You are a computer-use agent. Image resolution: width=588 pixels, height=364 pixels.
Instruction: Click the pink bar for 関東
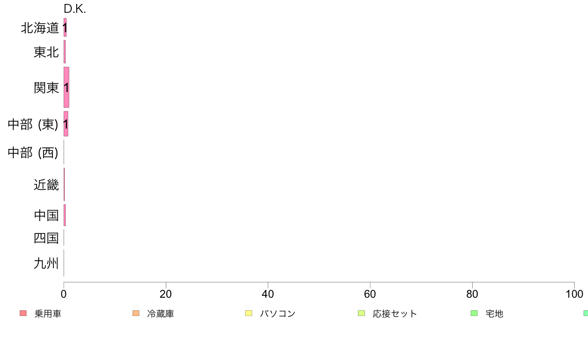point(66,88)
